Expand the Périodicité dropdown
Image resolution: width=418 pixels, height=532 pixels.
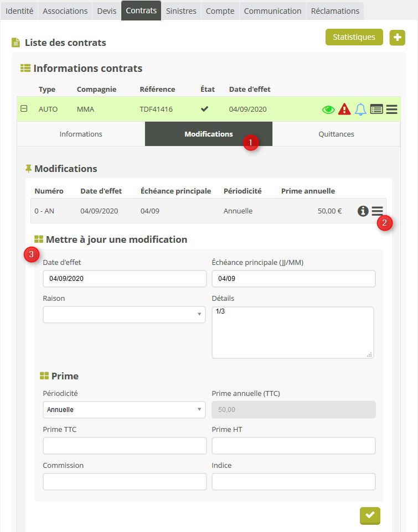(x=124, y=410)
